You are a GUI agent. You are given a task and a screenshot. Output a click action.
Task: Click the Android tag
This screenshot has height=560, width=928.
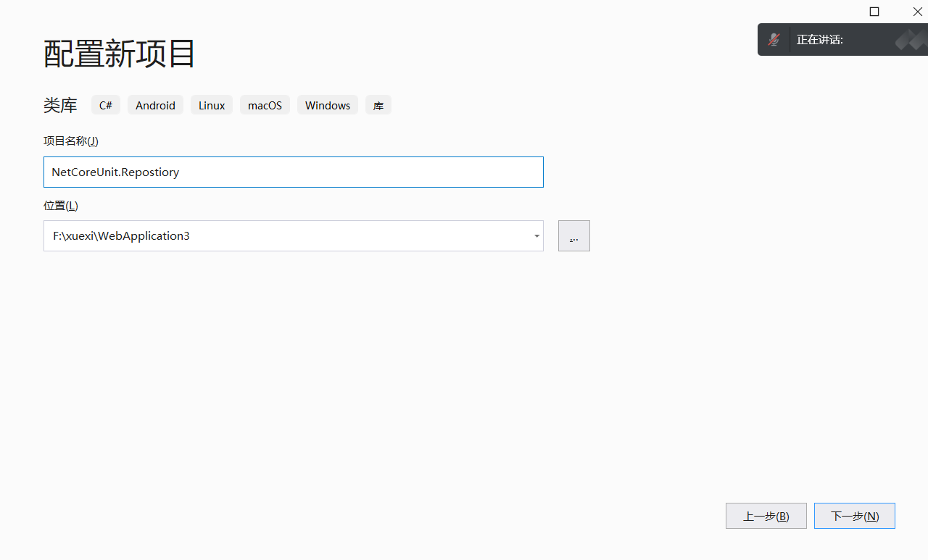point(155,105)
